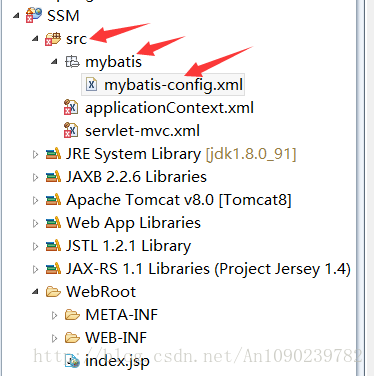Click the Apache Tomcat v8.0 library icon
Image resolution: width=374 pixels, height=376 pixels.
tap(53, 199)
